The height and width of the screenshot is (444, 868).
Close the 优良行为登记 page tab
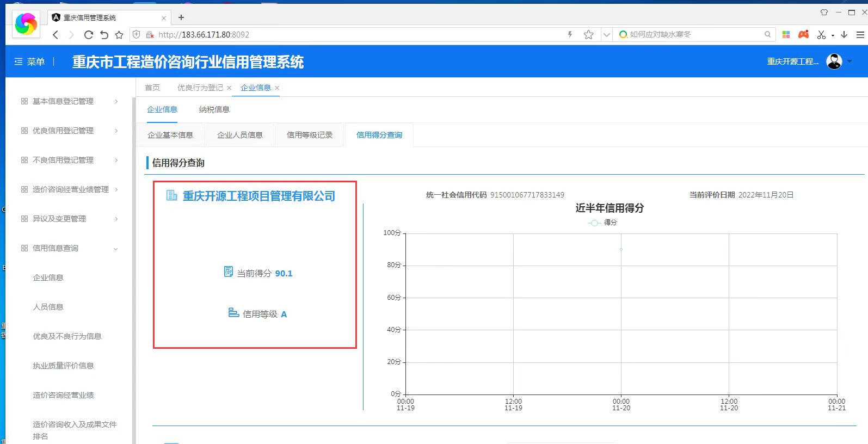(x=229, y=88)
